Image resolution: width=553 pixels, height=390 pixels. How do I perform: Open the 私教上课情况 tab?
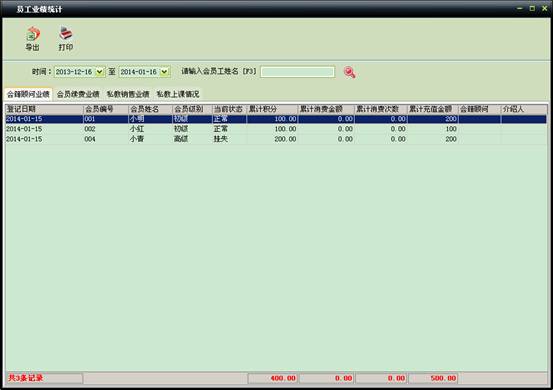[178, 94]
